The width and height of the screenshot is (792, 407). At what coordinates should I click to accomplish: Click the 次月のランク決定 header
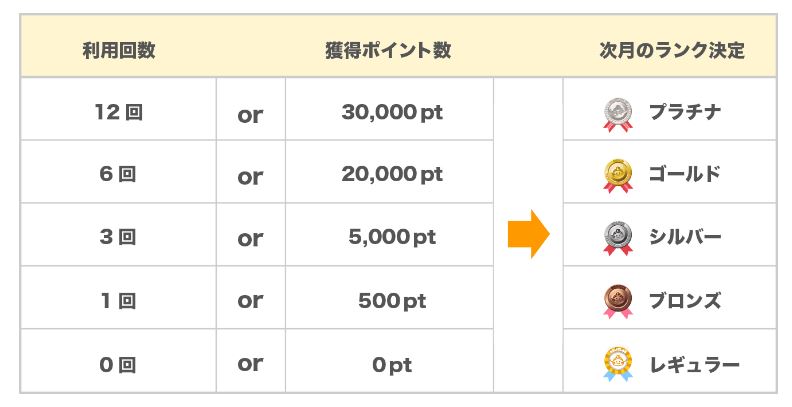pyautogui.click(x=671, y=50)
